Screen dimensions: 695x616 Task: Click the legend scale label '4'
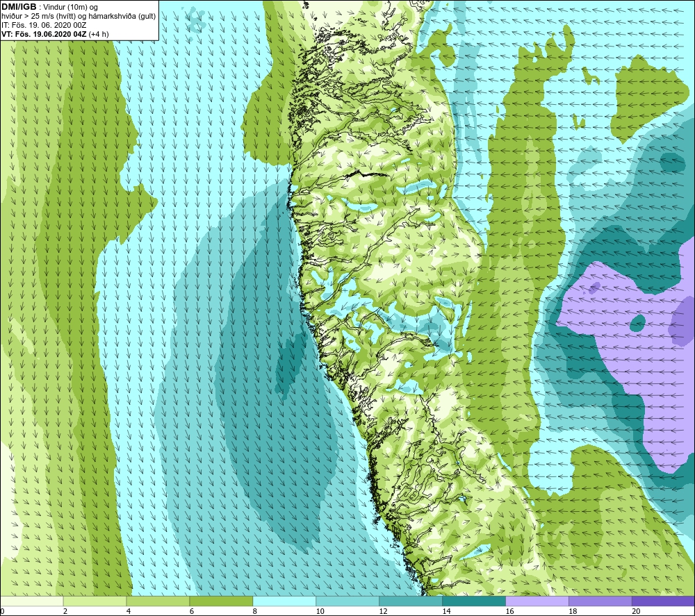(129, 611)
